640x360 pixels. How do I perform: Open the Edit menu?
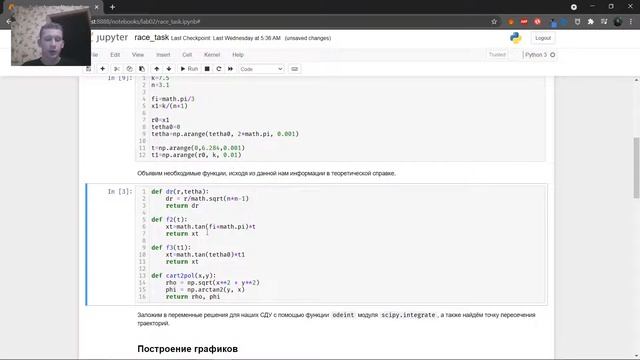coord(115,55)
